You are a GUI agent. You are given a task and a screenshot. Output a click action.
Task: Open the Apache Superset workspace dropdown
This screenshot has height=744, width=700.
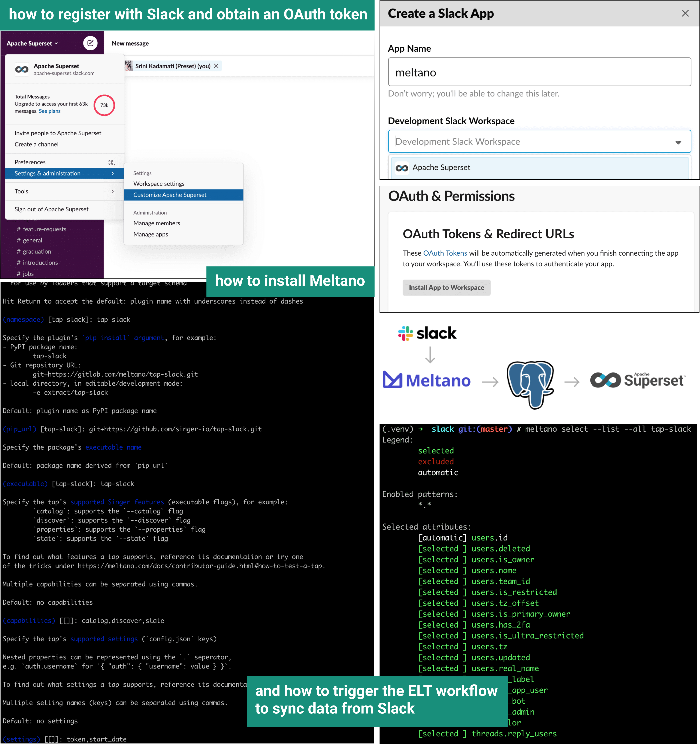tap(32, 43)
